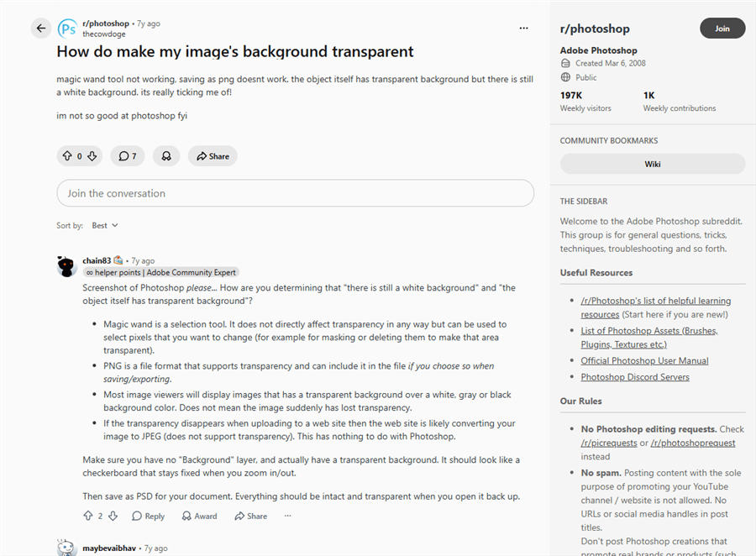756x556 pixels.
Task: Open thecowdoge's author profile
Action: 103,34
